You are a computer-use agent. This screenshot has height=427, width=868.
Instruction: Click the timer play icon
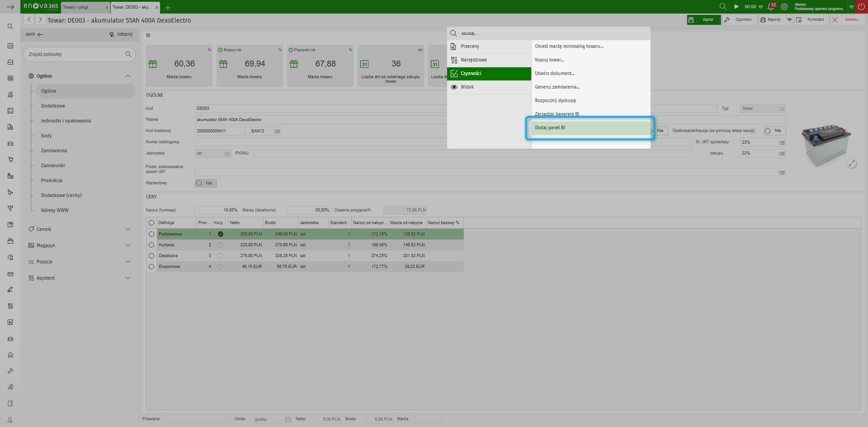(x=736, y=7)
